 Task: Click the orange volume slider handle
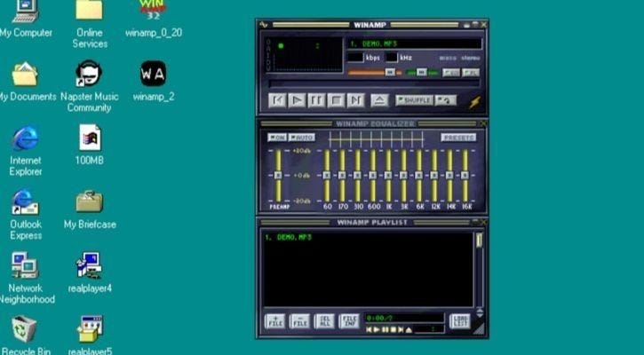pyautogui.click(x=390, y=73)
